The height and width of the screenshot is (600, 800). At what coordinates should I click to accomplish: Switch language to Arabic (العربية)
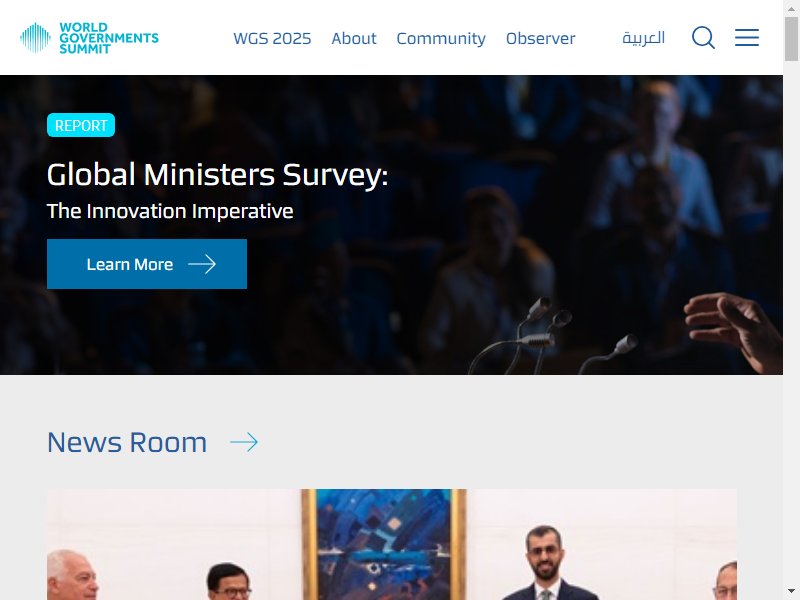[x=643, y=38]
